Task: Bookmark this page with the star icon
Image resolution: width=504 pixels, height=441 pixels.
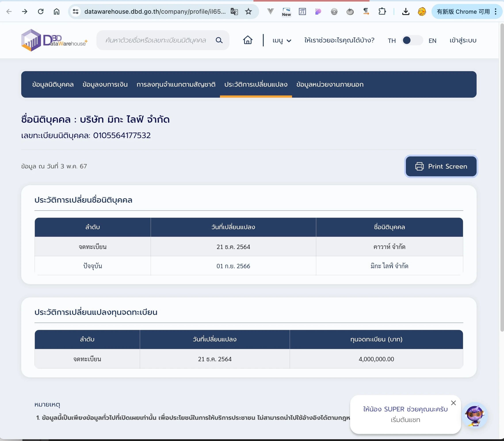Action: 248,11
